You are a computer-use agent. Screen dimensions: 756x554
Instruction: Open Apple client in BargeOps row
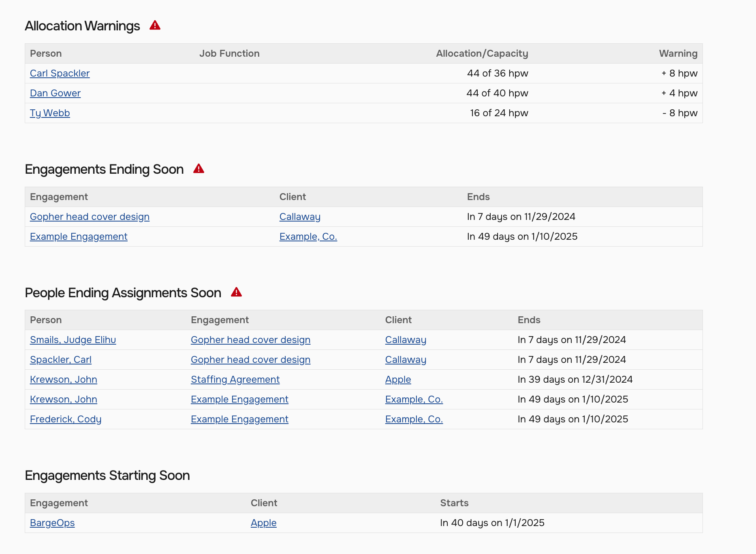click(x=263, y=523)
